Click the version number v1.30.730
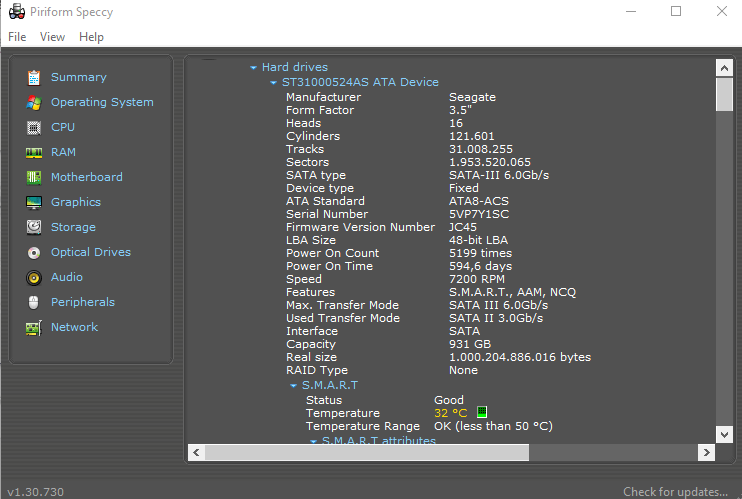The image size is (742, 499). click(x=35, y=492)
